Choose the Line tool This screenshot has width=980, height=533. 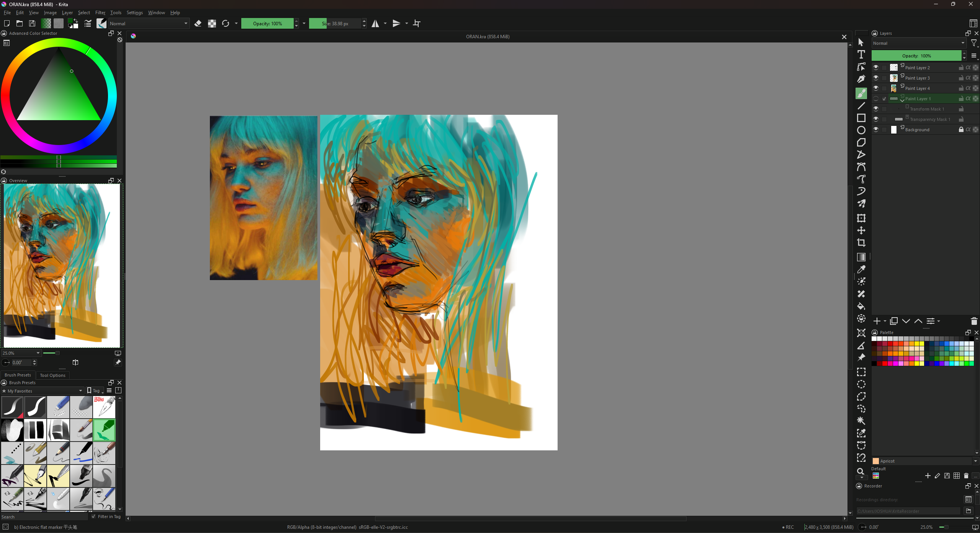(861, 106)
